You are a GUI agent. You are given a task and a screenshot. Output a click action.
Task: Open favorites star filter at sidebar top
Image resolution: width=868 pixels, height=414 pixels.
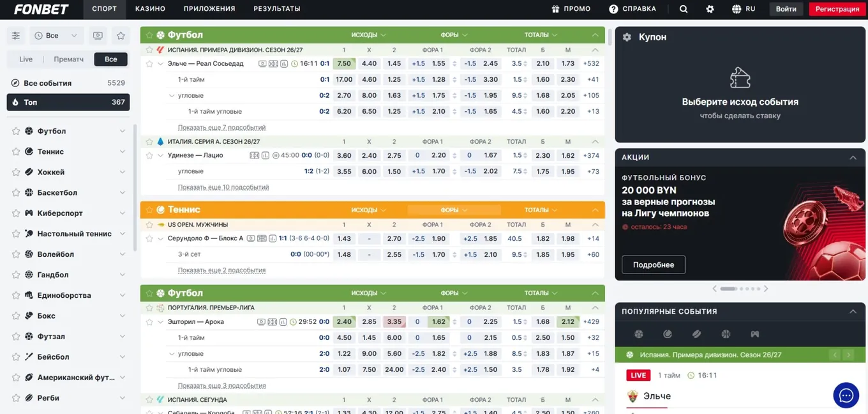click(121, 36)
